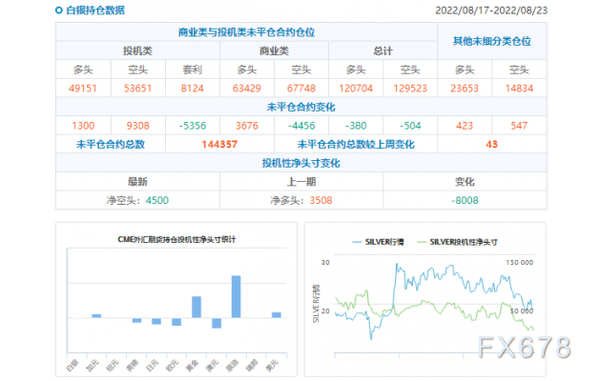The width and height of the screenshot is (600, 381).
Task: Select the date range 2022/08/17-2022/08/23
Action: [x=491, y=10]
